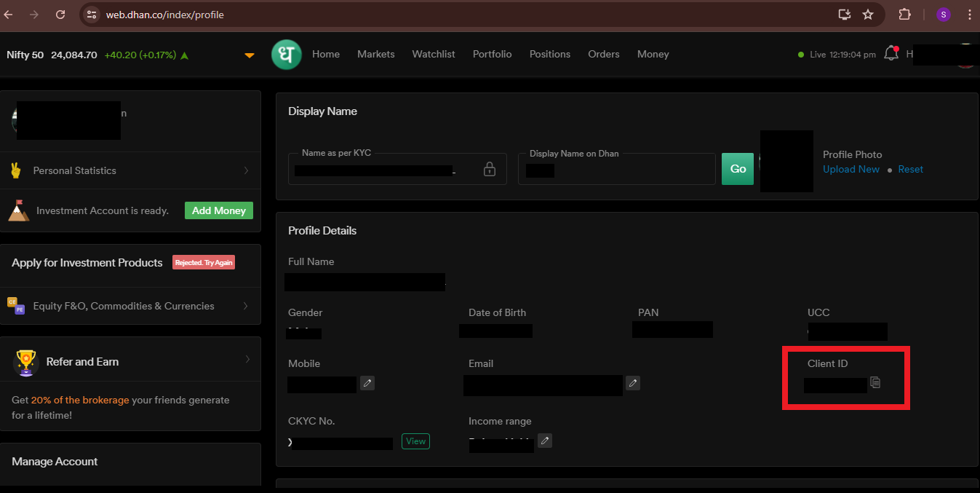Edit the Email address via its pencil icon
980x493 pixels.
632,382
